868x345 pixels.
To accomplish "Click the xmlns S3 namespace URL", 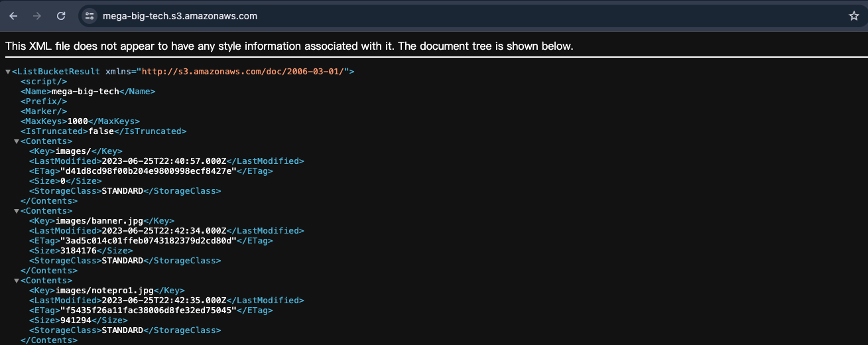I will tap(245, 72).
